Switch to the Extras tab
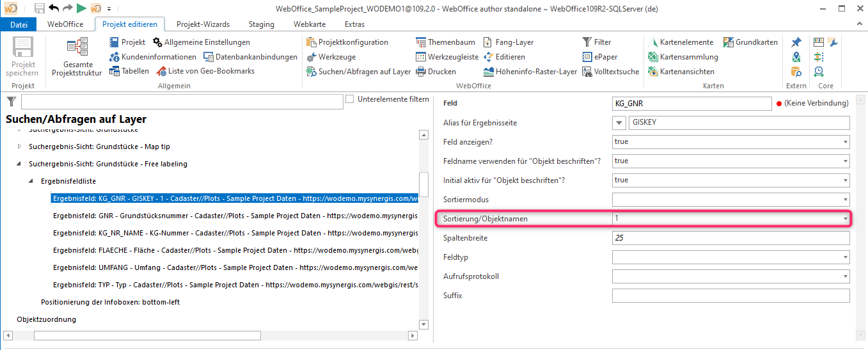The image size is (868, 350). point(354,24)
